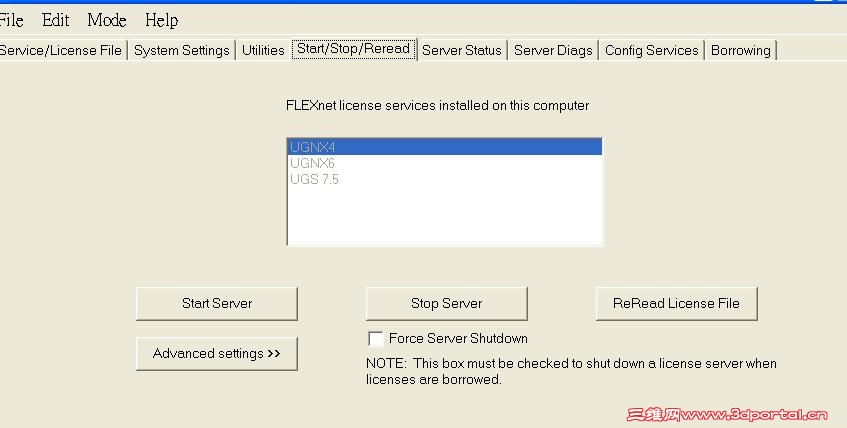Click the Start Server button
This screenshot has height=428, width=847.
click(217, 303)
